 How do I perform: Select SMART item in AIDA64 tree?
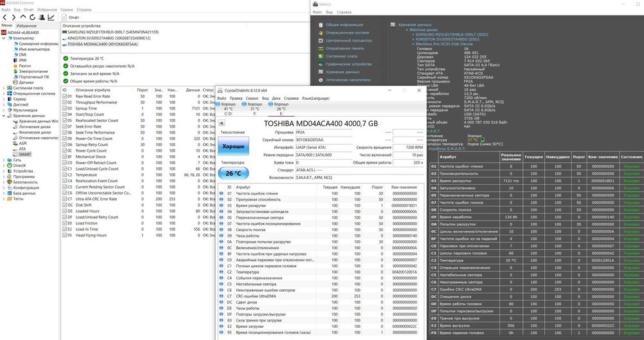[x=24, y=155]
